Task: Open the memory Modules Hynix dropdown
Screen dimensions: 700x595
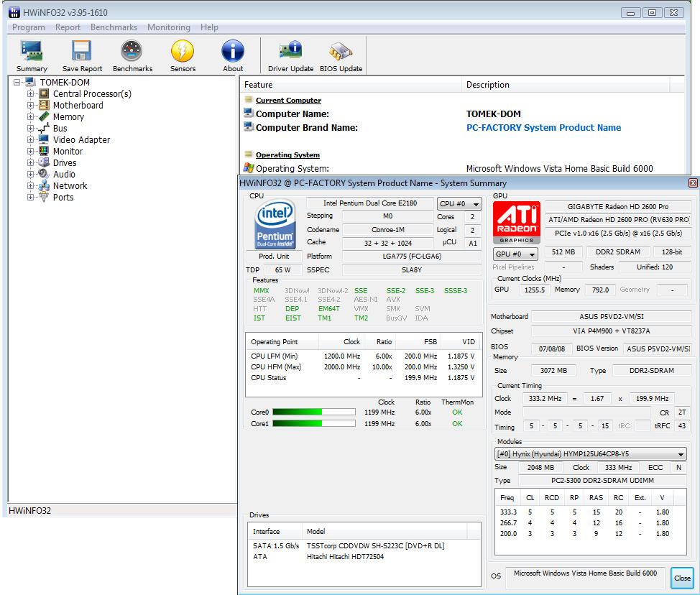Action: pos(591,454)
